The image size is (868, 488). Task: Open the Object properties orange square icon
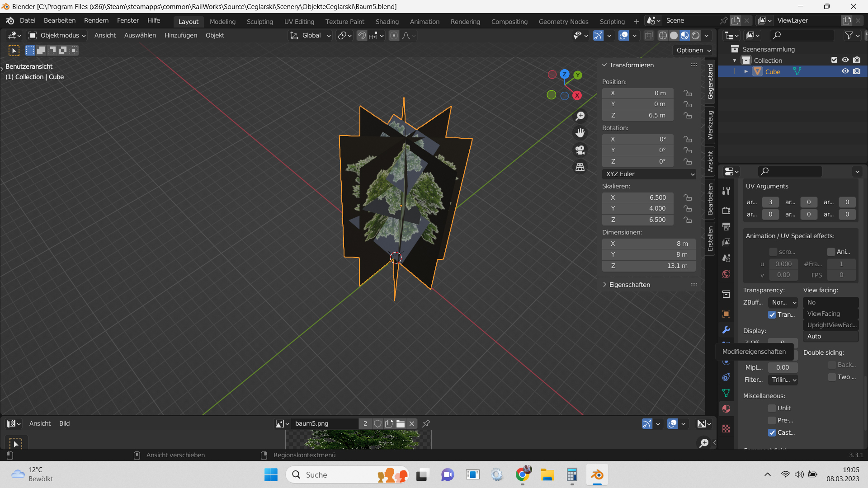tap(726, 314)
